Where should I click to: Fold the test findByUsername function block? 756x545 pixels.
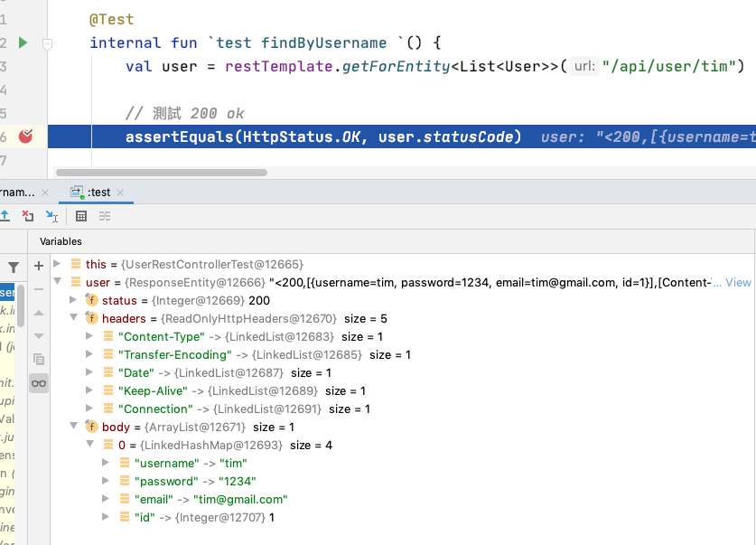pyautogui.click(x=47, y=44)
